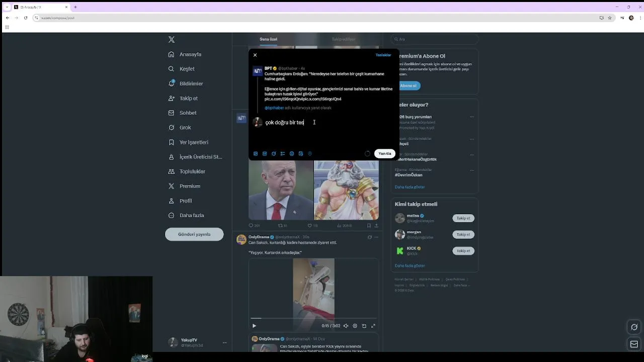Open OnlyDrama video settings gear
The image size is (644, 362).
[355, 326]
